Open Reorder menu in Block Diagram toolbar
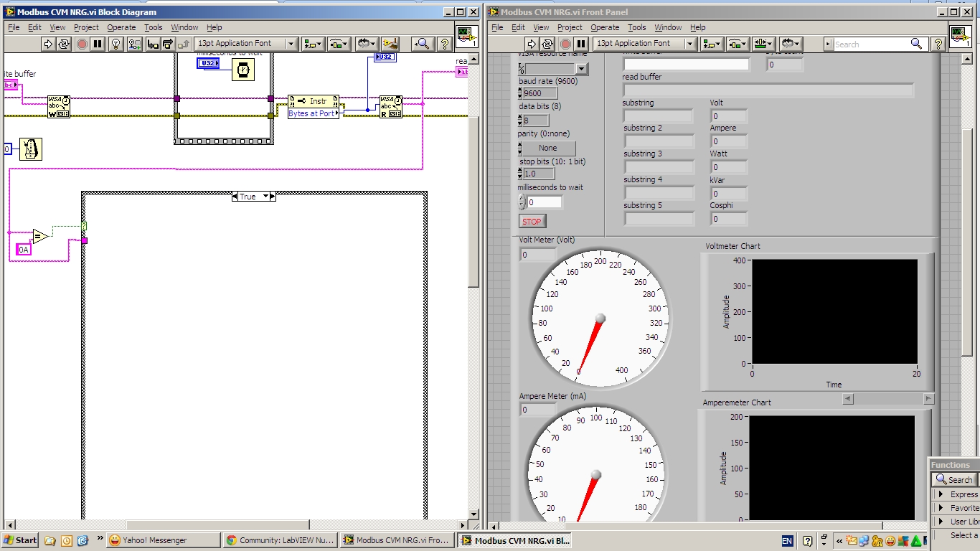 367,44
